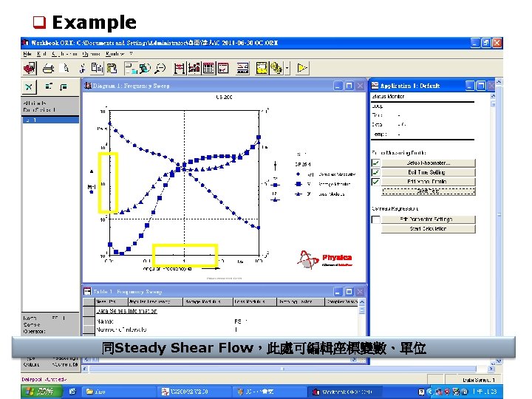Click the Start Calculation button
The width and height of the screenshot is (532, 399).
click(x=428, y=228)
